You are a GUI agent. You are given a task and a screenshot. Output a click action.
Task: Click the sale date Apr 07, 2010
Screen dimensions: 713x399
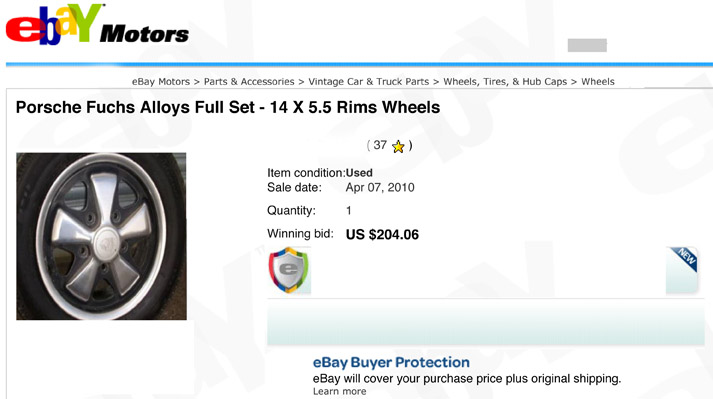(380, 187)
